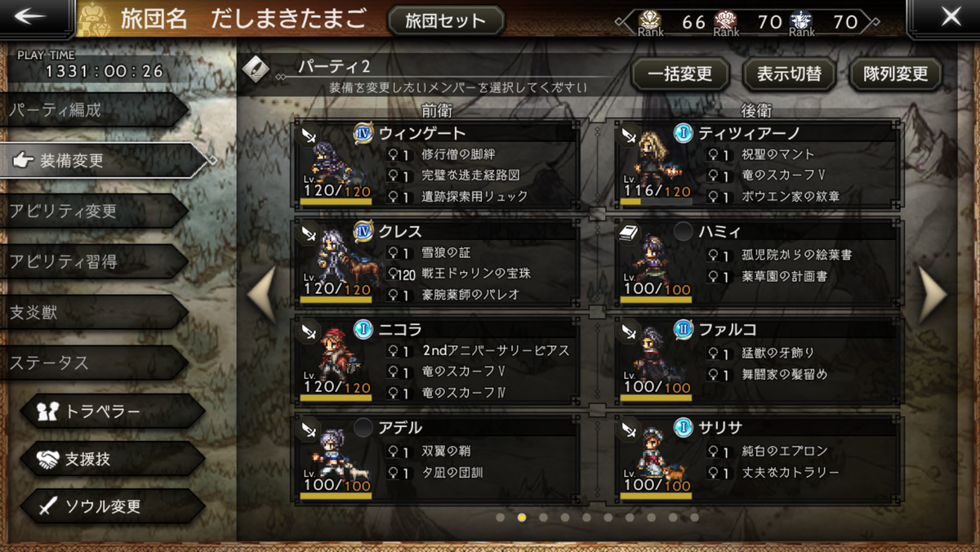Select Wingate's sword weapon icon

pos(310,136)
